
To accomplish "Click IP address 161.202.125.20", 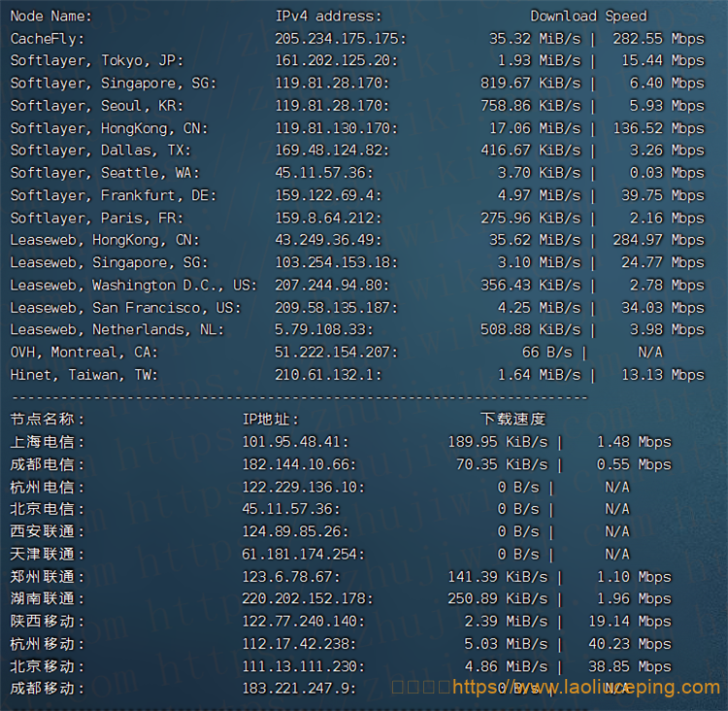I will (336, 61).
